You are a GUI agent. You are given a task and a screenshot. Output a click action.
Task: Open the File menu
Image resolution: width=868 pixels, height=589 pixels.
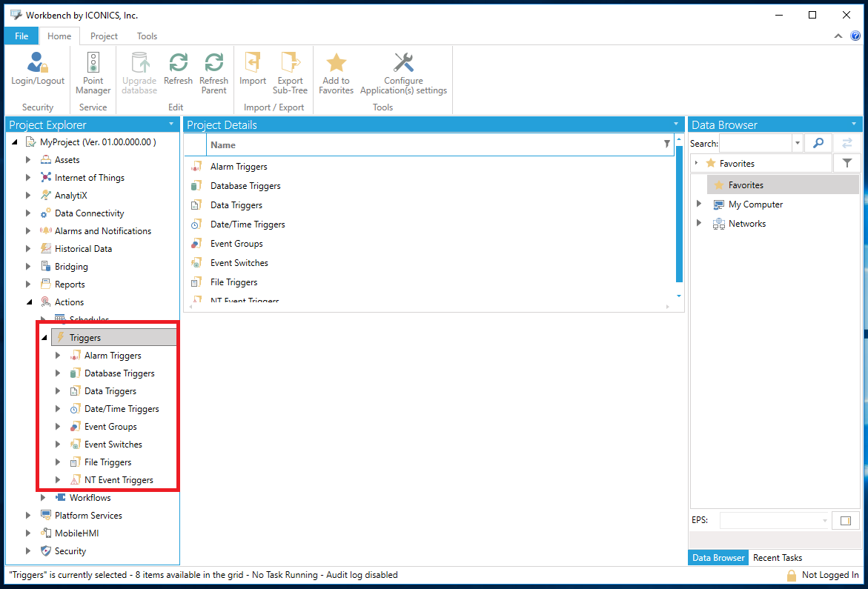point(21,36)
